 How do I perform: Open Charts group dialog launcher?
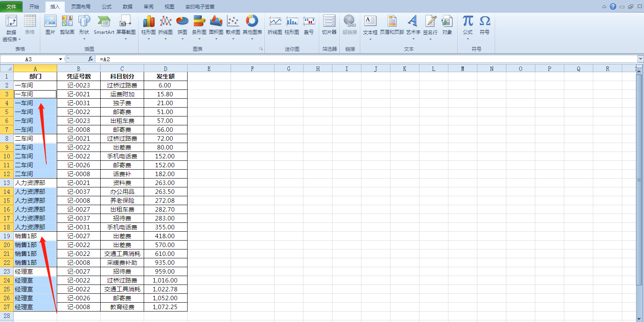point(261,49)
